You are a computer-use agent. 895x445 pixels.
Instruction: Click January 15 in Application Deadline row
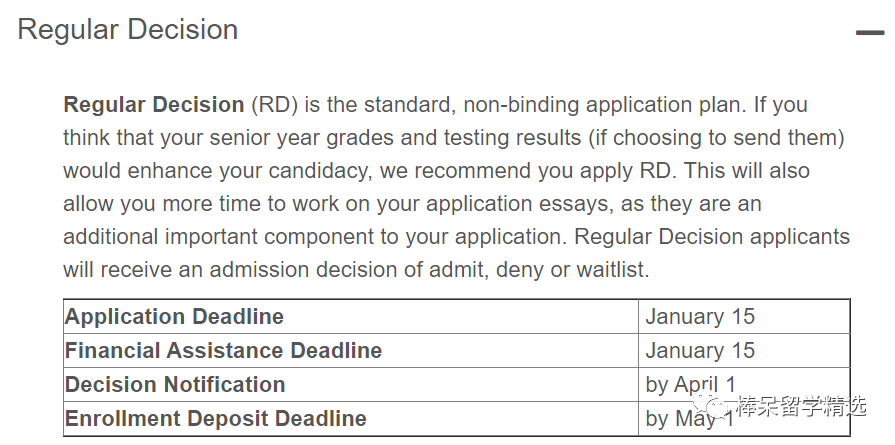(x=700, y=317)
